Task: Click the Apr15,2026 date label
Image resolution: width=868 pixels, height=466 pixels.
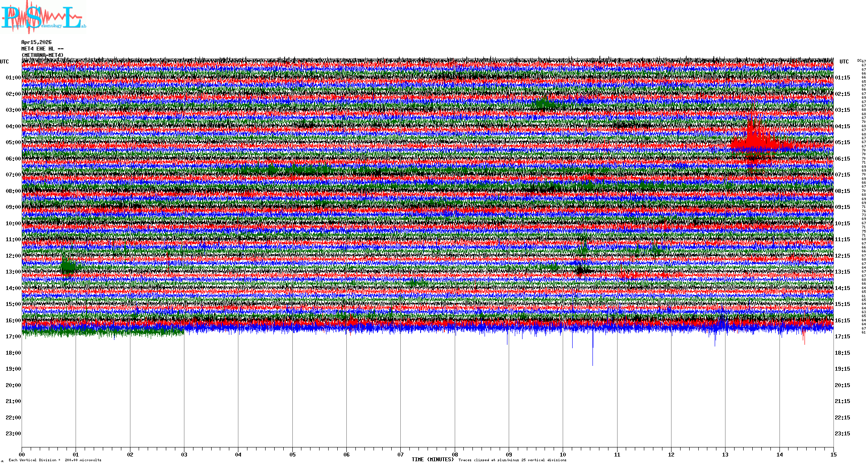Action: tap(36, 42)
